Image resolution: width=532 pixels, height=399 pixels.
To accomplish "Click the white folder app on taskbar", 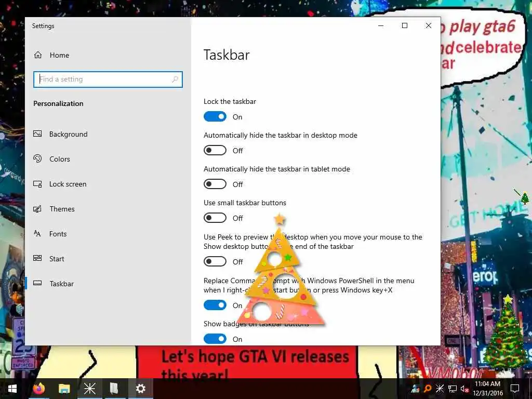I will click(114, 389).
